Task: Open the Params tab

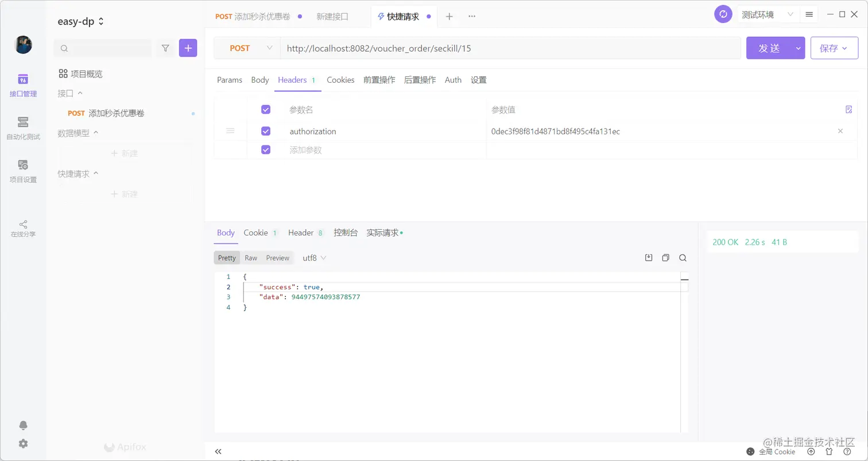Action: (x=230, y=80)
